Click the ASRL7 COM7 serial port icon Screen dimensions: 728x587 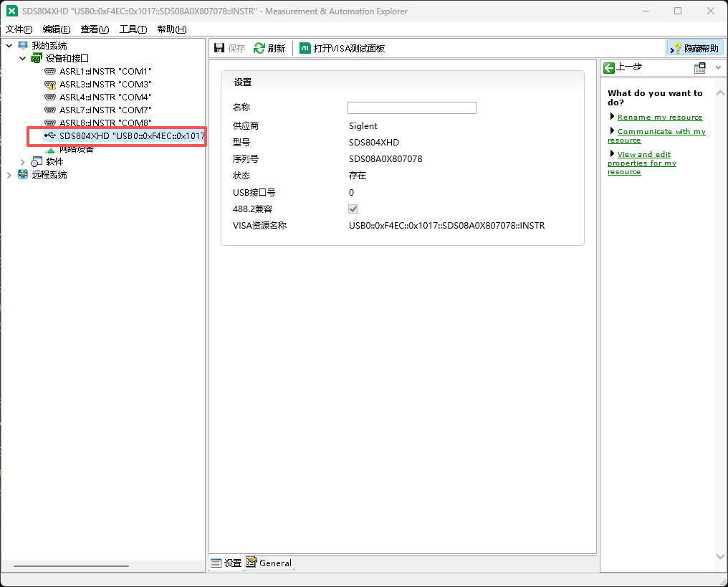50,110
